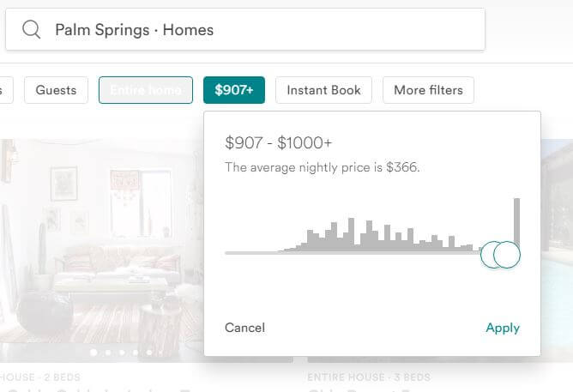Screen dimensions: 573x392
Task: Toggle the $907+ price filter button
Action: click(234, 90)
